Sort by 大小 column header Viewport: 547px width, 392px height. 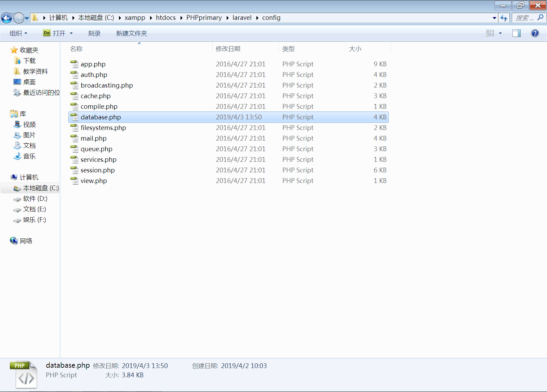click(355, 49)
